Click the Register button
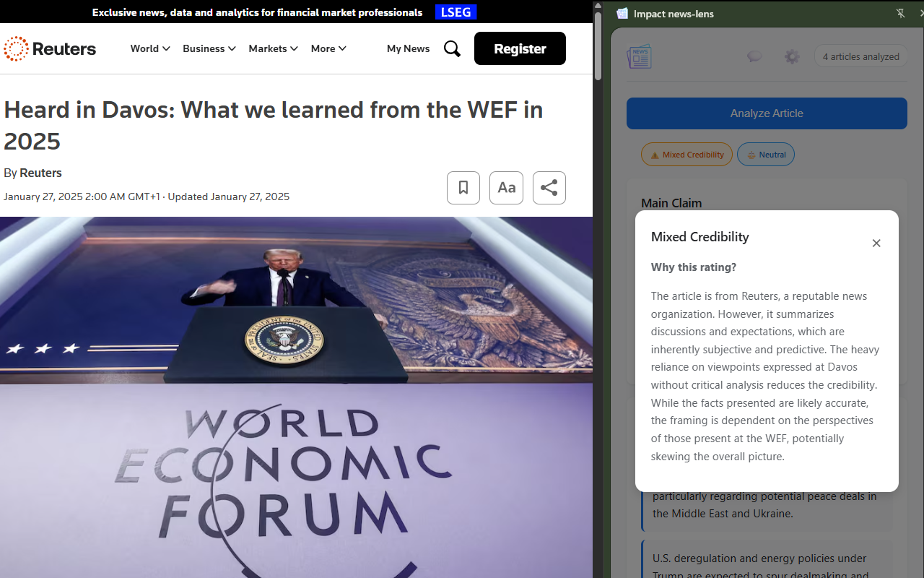The width and height of the screenshot is (924, 578). coord(520,48)
